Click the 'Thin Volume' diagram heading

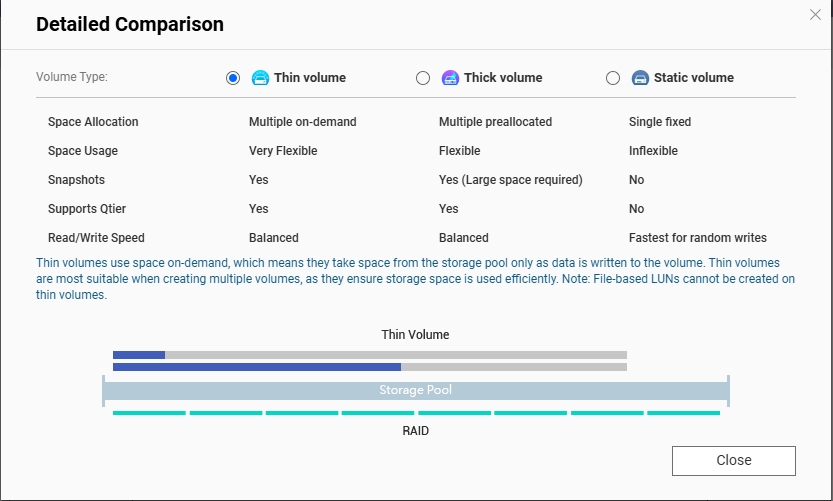[415, 335]
